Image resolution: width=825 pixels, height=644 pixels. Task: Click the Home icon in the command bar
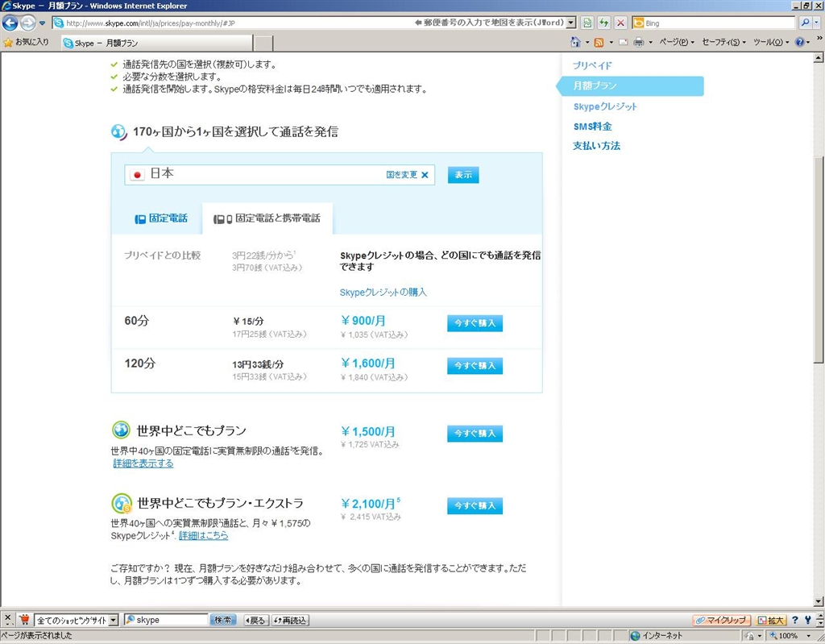coord(575,42)
